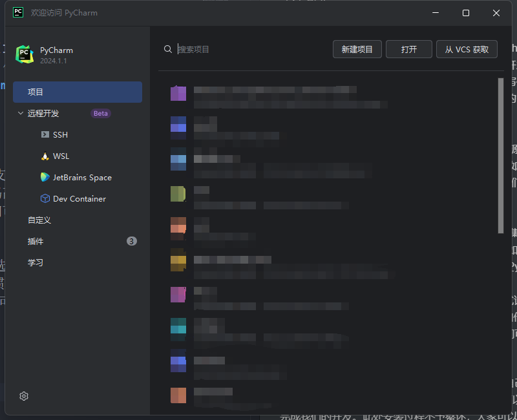Collapse the 远程开发 section
This screenshot has width=517, height=420.
point(21,113)
